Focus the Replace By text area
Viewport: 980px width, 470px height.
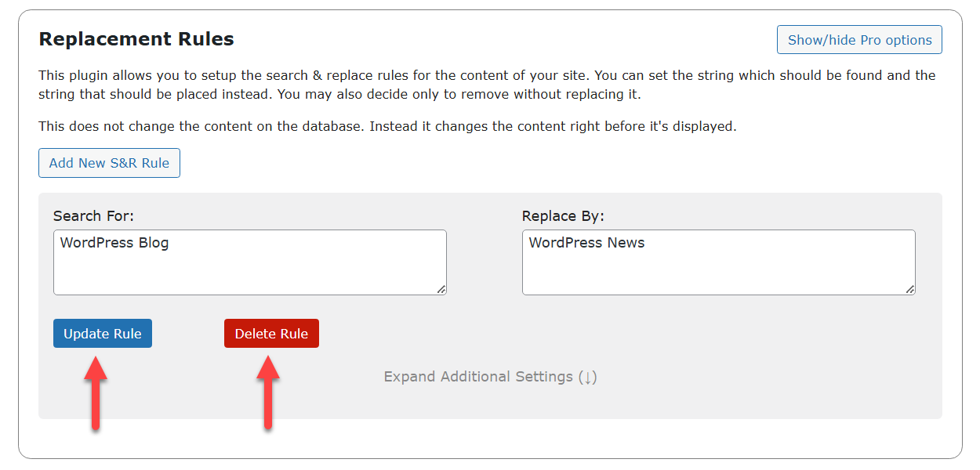(x=719, y=262)
